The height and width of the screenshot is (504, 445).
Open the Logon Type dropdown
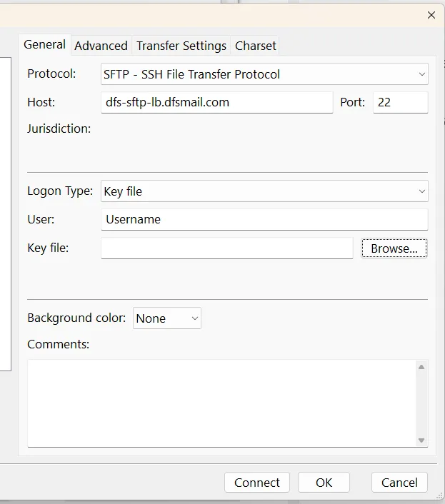click(x=264, y=191)
